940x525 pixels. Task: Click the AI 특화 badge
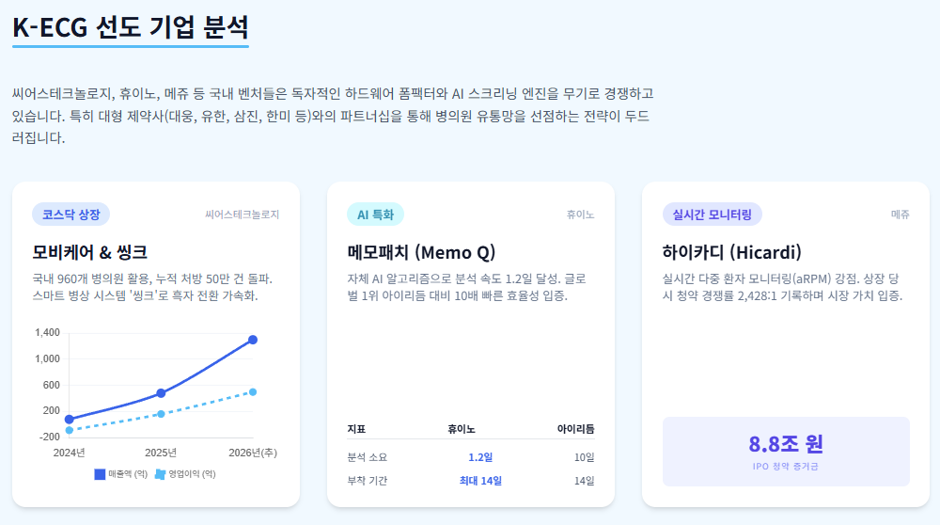(375, 215)
